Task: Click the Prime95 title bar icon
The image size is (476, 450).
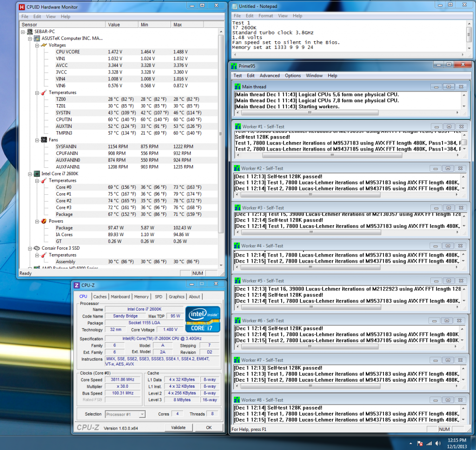Action: (x=234, y=66)
